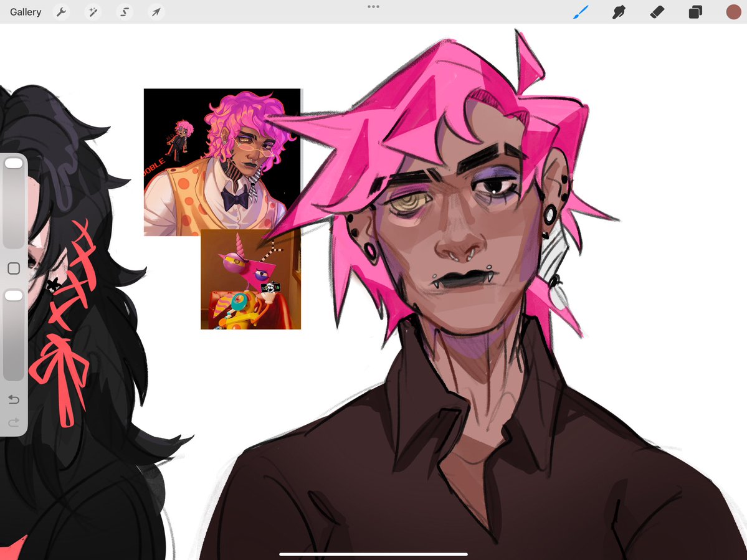Tap the Undo arrow on the sidebar
The width and height of the screenshot is (747, 560).
12,399
